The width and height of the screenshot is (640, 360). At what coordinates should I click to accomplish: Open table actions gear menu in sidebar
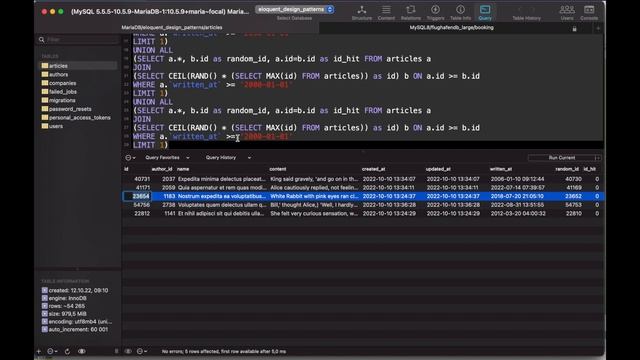coord(52,351)
